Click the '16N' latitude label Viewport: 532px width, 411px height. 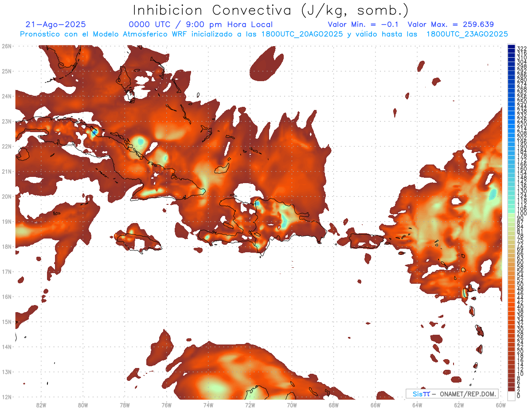[x=6, y=297]
